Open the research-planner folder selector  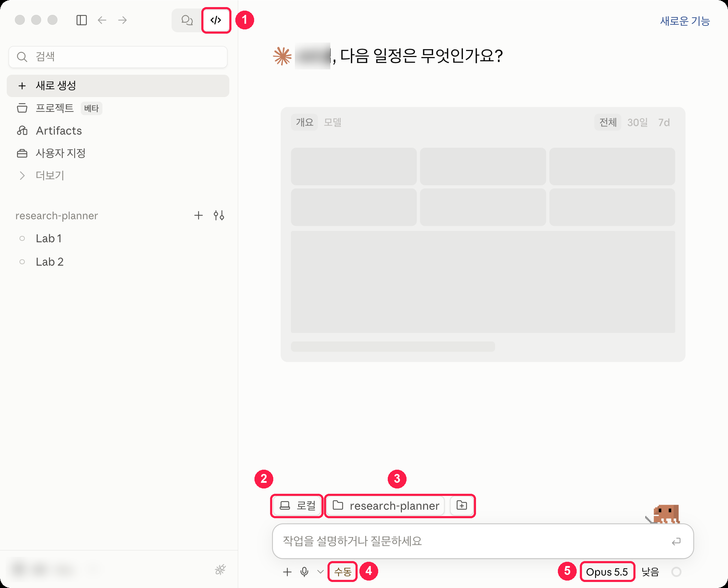pyautogui.click(x=386, y=506)
